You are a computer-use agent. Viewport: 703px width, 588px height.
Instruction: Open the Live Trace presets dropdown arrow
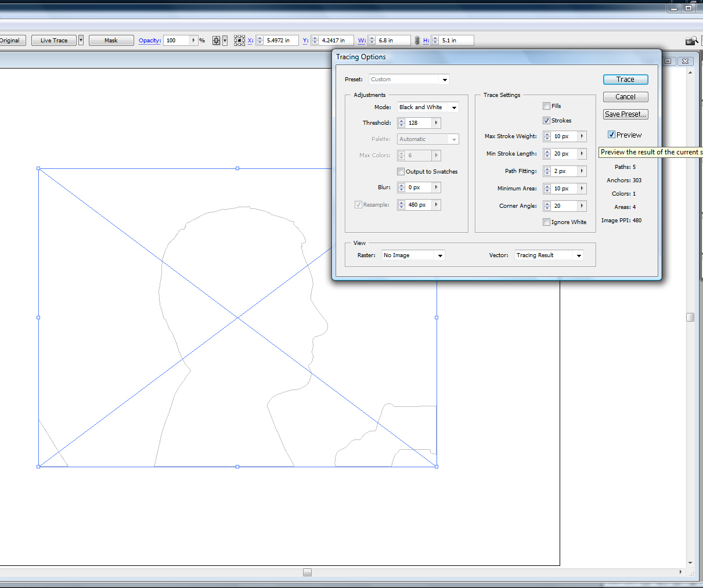[81, 41]
